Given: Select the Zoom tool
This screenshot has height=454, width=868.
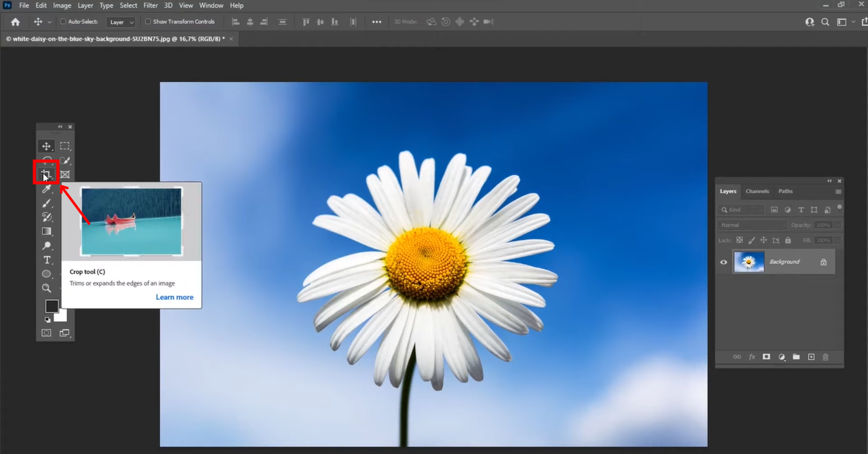Looking at the screenshot, I should pos(47,288).
